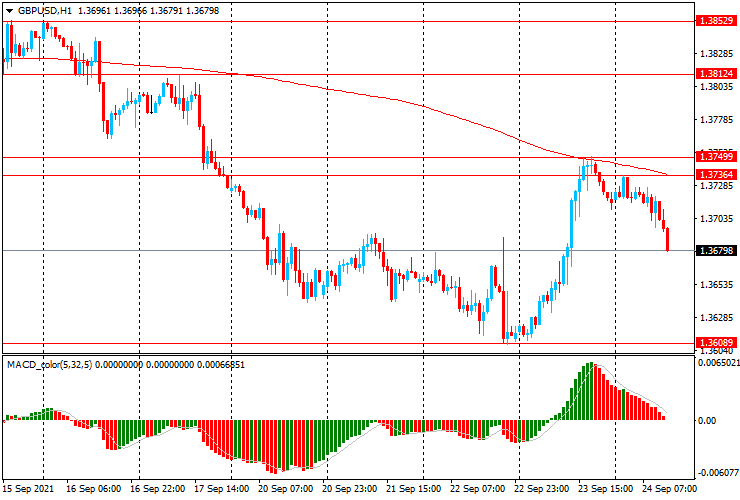Select the 1.36285 price axis value
The width and height of the screenshot is (740, 500).
pyautogui.click(x=716, y=318)
